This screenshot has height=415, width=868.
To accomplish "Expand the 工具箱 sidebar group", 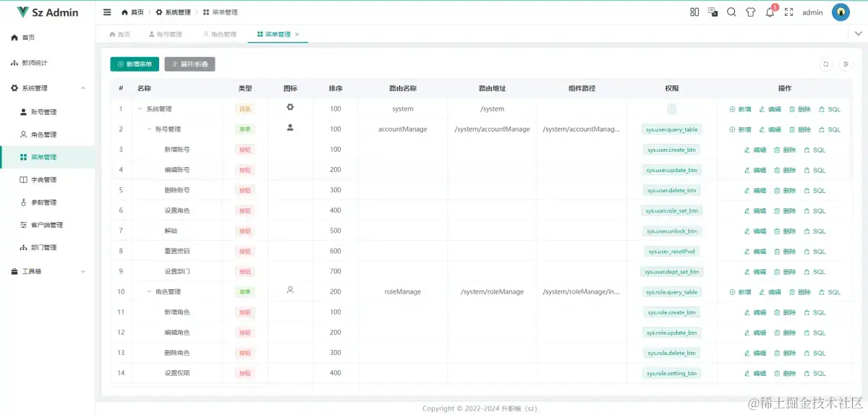I will [x=83, y=272].
